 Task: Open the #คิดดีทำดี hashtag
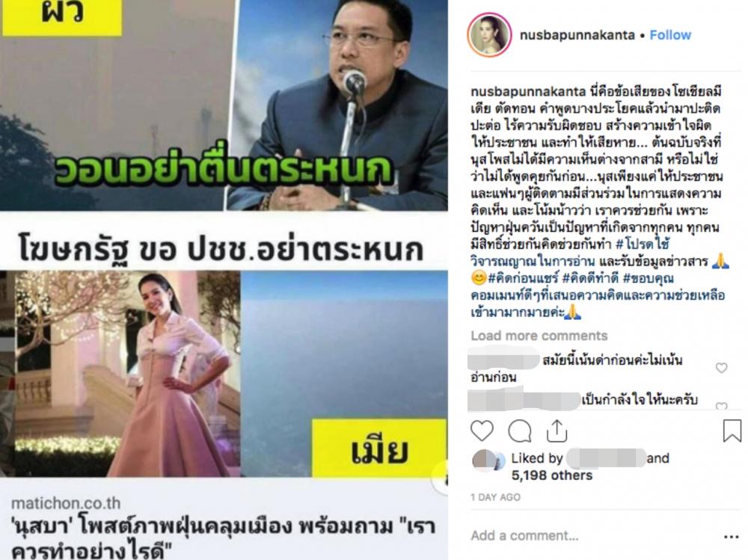pyautogui.click(x=591, y=279)
